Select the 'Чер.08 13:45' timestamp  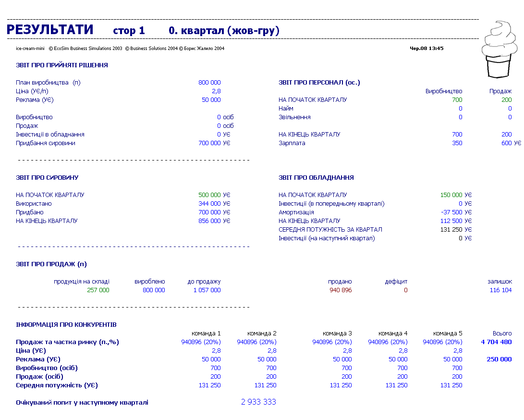coord(427,48)
